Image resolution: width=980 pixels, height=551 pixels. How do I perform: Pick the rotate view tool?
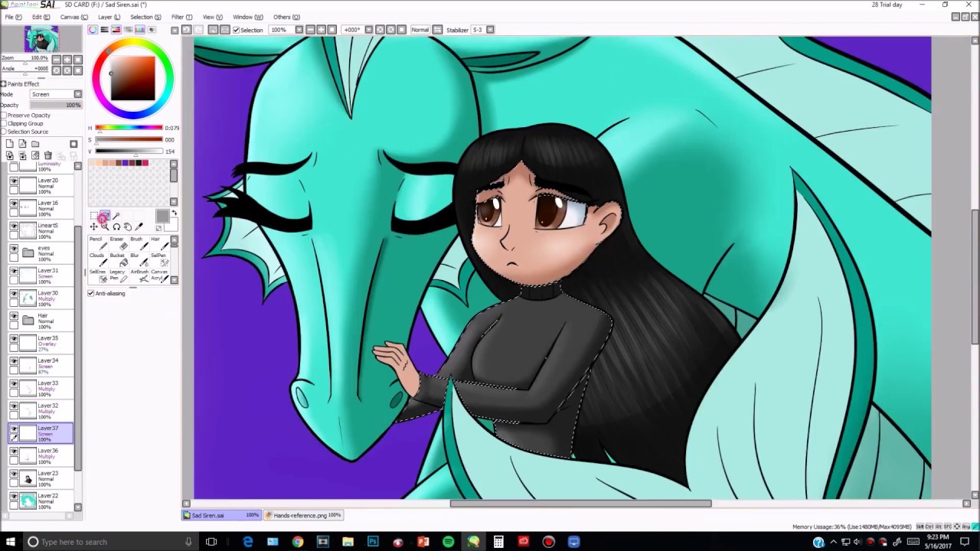(116, 227)
